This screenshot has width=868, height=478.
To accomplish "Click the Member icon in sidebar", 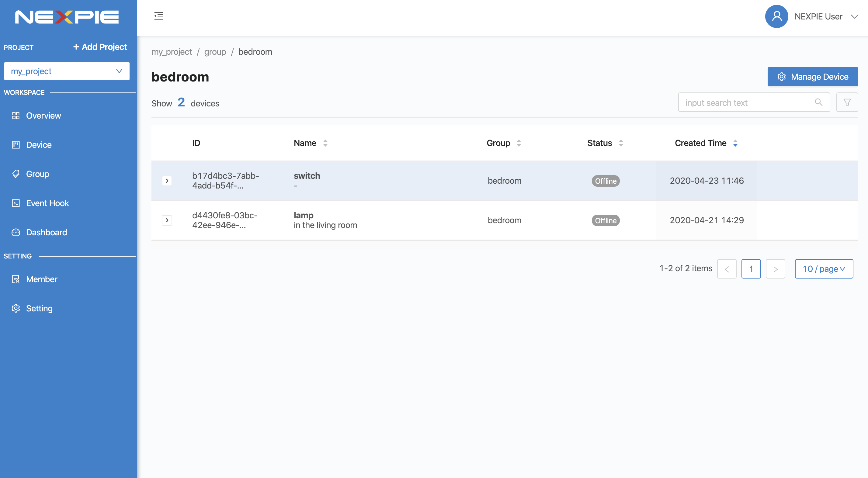I will pyautogui.click(x=15, y=279).
